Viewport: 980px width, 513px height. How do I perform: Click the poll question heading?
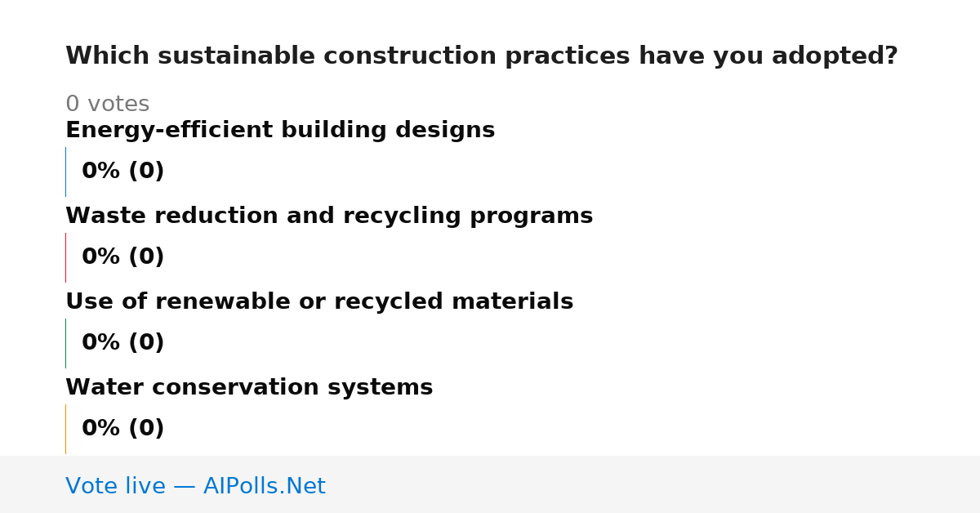click(482, 56)
